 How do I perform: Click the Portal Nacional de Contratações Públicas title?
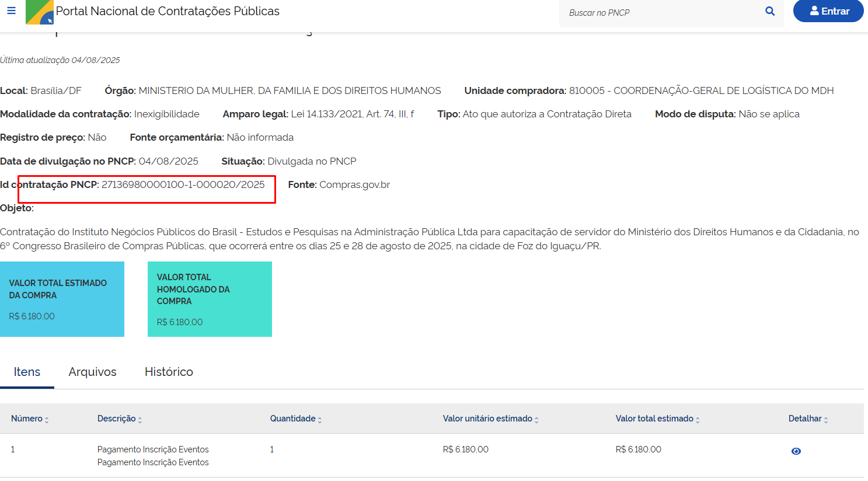click(x=168, y=12)
